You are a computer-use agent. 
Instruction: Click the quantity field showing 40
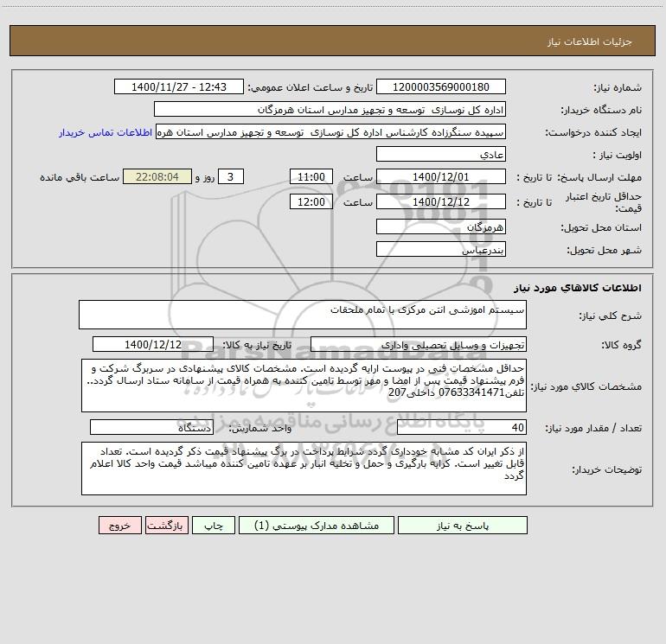click(462, 428)
